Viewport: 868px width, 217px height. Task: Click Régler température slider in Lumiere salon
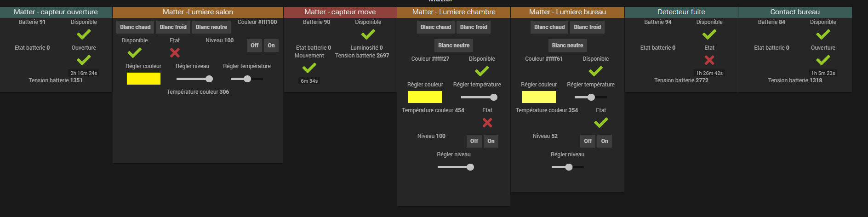point(247,79)
